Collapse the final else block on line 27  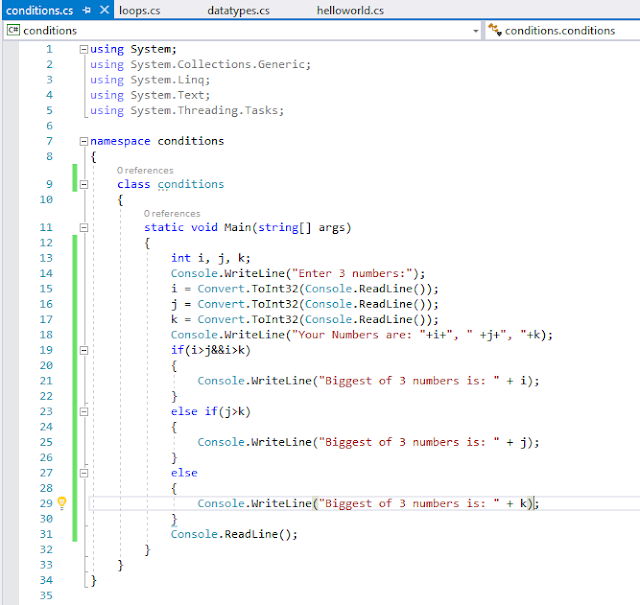click(x=84, y=473)
